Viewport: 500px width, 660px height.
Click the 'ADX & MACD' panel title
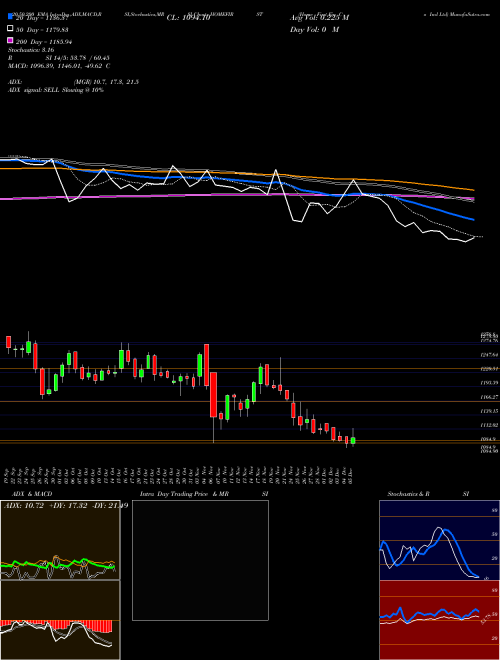(x=32, y=494)
